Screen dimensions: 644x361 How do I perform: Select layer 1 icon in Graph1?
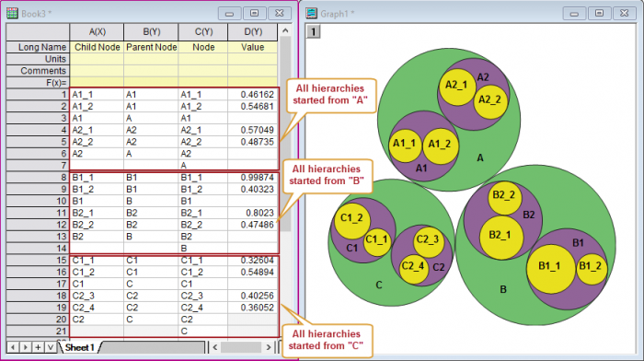click(314, 31)
